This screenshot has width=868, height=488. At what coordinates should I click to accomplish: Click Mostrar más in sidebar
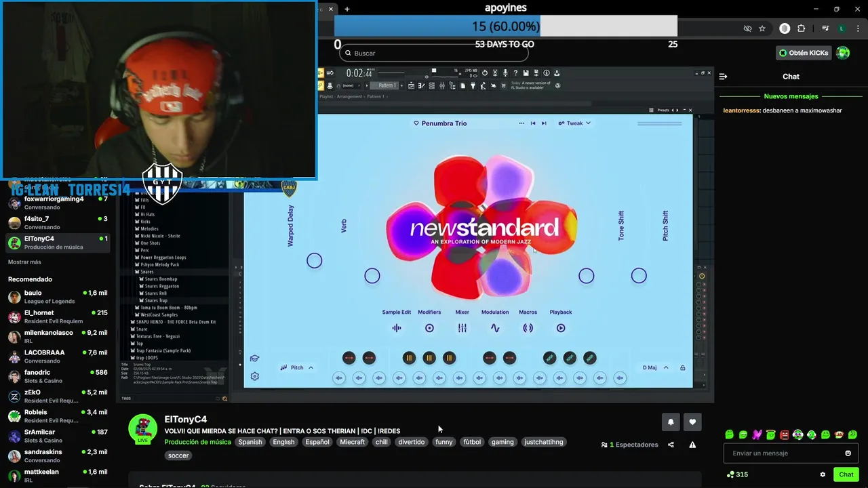coord(24,262)
